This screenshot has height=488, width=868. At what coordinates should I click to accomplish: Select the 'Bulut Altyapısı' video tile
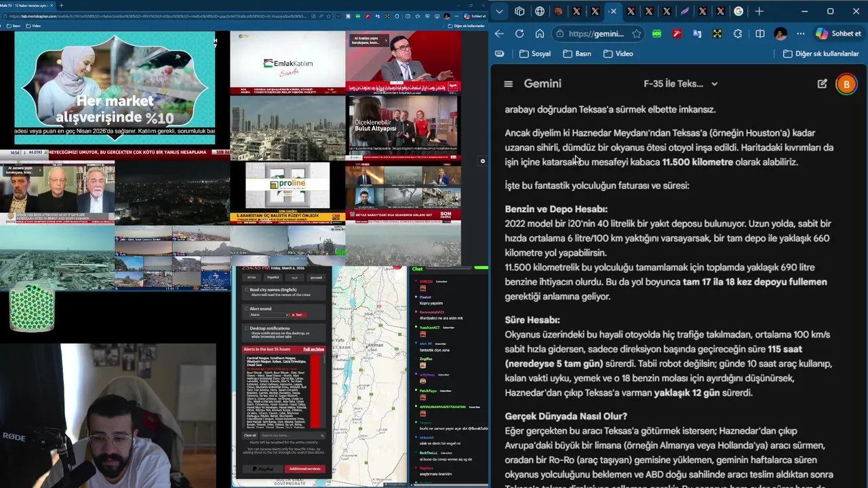coord(403,127)
